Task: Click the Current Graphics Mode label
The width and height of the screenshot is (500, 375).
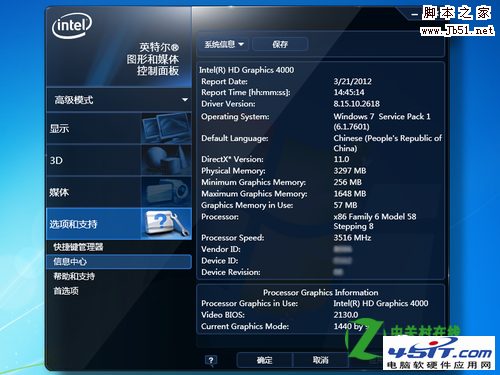Action: coord(245,326)
